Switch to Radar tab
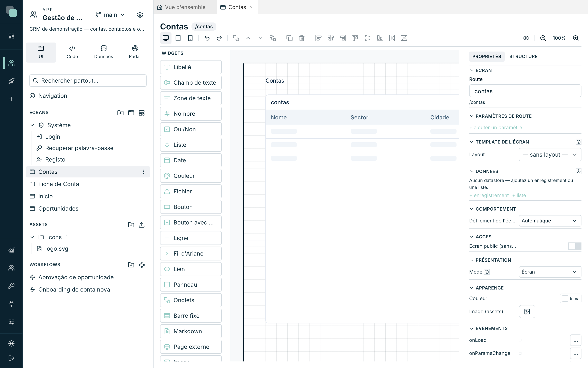This screenshot has width=588, height=368. pos(135,52)
